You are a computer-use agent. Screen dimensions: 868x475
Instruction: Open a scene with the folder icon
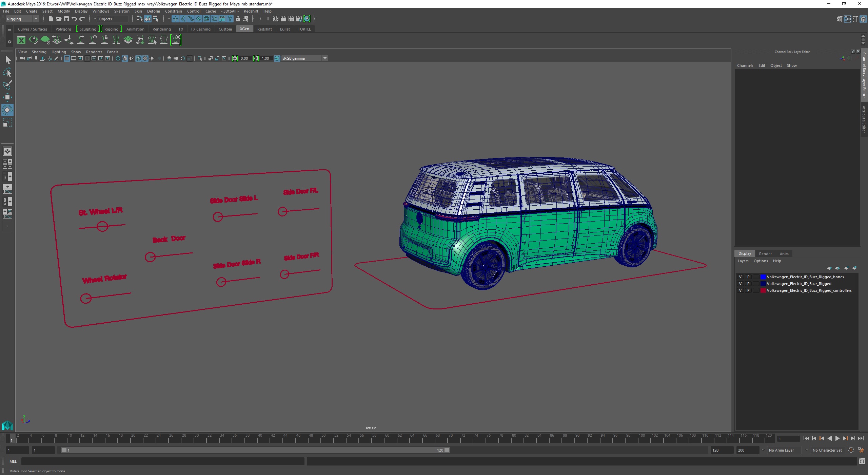pyautogui.click(x=58, y=19)
